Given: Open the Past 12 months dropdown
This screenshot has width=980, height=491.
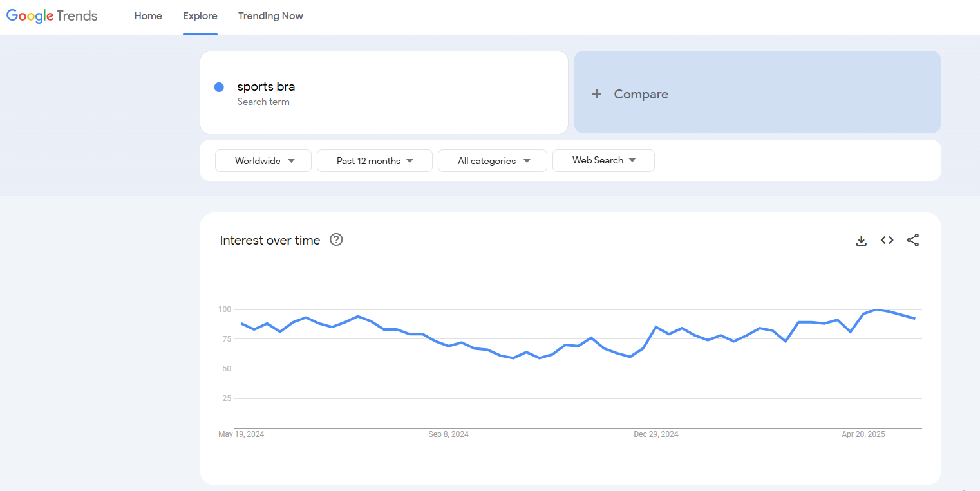Looking at the screenshot, I should point(375,161).
